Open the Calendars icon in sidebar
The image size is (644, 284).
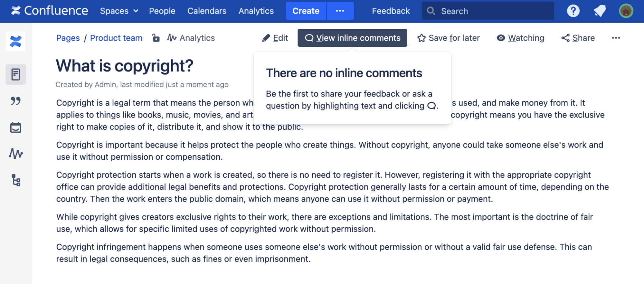[15, 128]
